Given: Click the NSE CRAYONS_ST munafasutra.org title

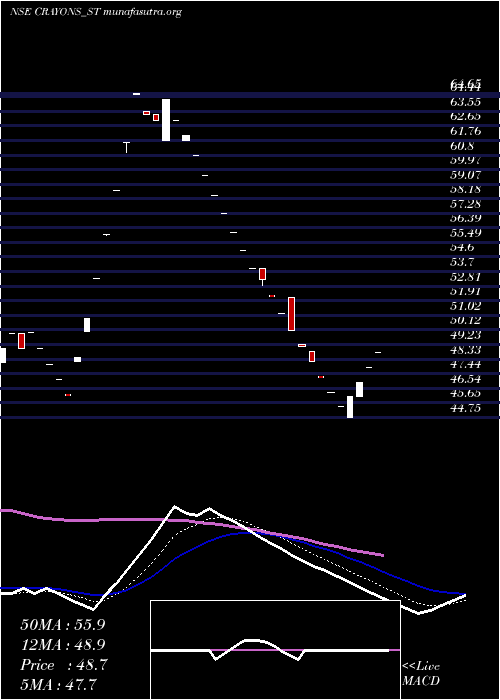Looking at the screenshot, I should [x=96, y=12].
